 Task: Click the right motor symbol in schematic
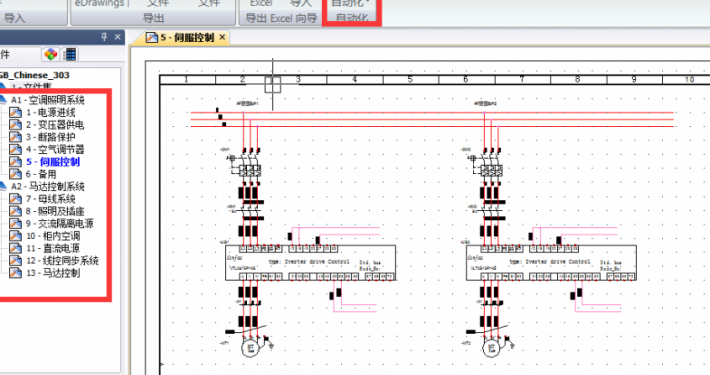(491, 349)
